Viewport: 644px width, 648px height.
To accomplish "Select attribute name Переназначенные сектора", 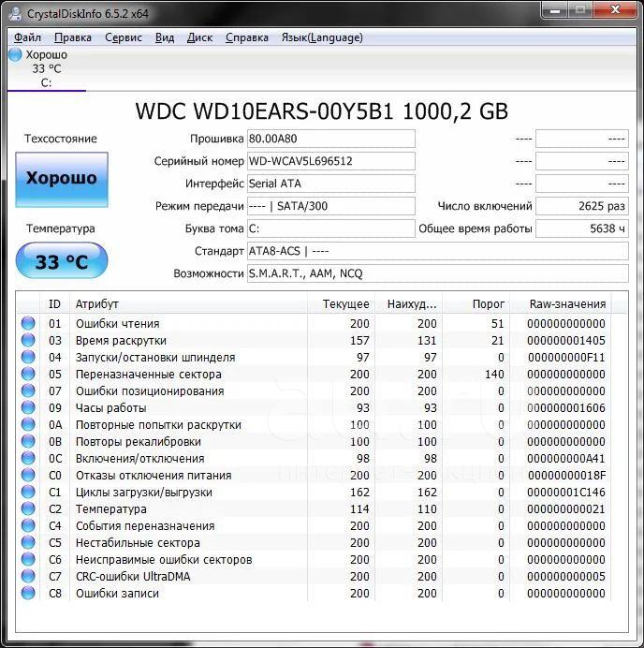I will coord(148,375).
